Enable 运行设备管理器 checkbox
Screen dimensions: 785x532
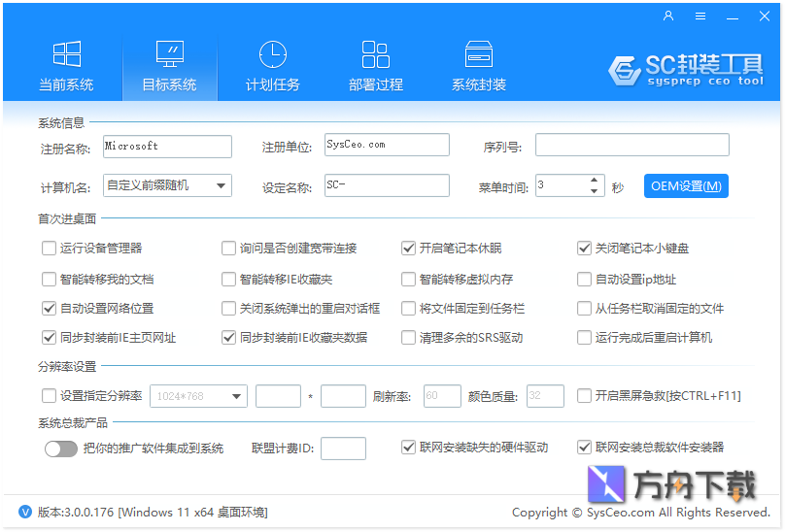pyautogui.click(x=49, y=249)
